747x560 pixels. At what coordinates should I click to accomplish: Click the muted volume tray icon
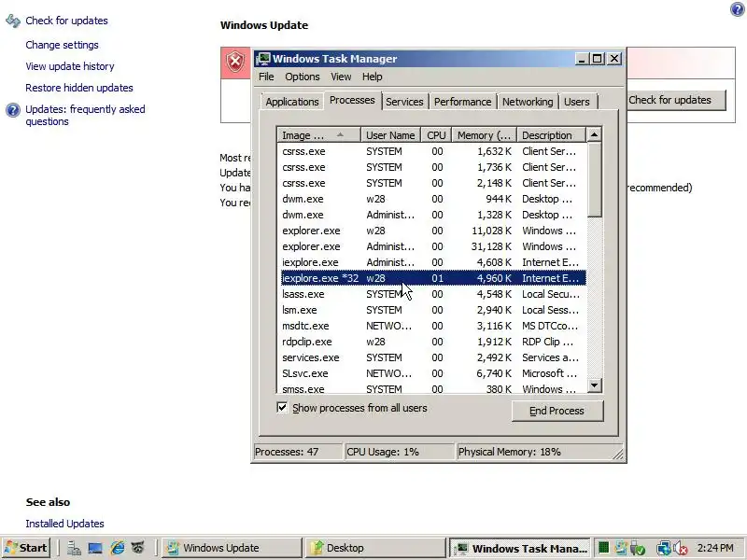[681, 549]
